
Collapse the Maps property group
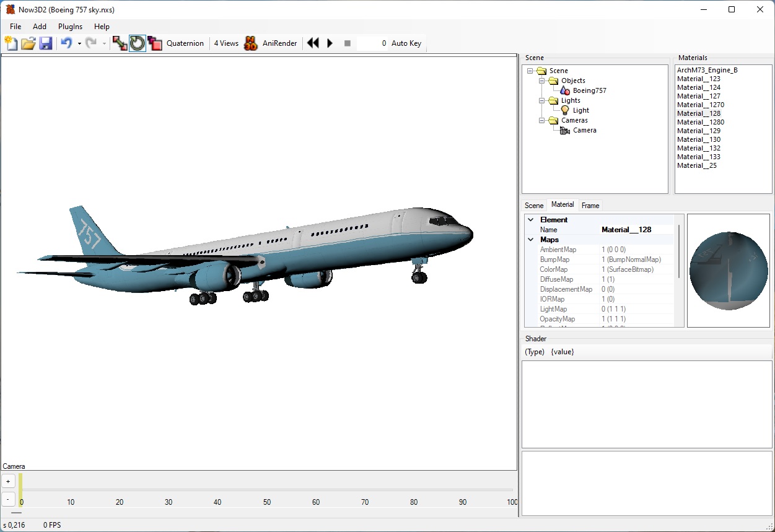pos(531,240)
